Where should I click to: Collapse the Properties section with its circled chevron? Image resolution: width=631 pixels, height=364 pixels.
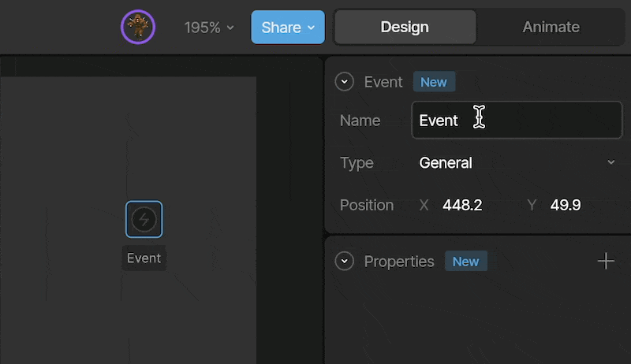(x=344, y=261)
